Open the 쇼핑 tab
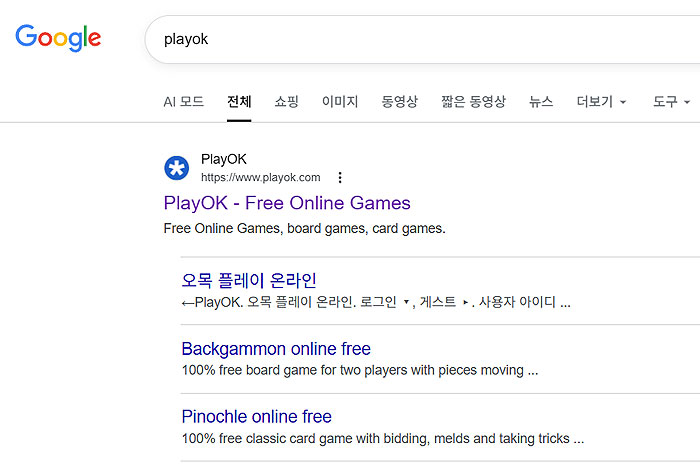700x466 pixels. (286, 102)
